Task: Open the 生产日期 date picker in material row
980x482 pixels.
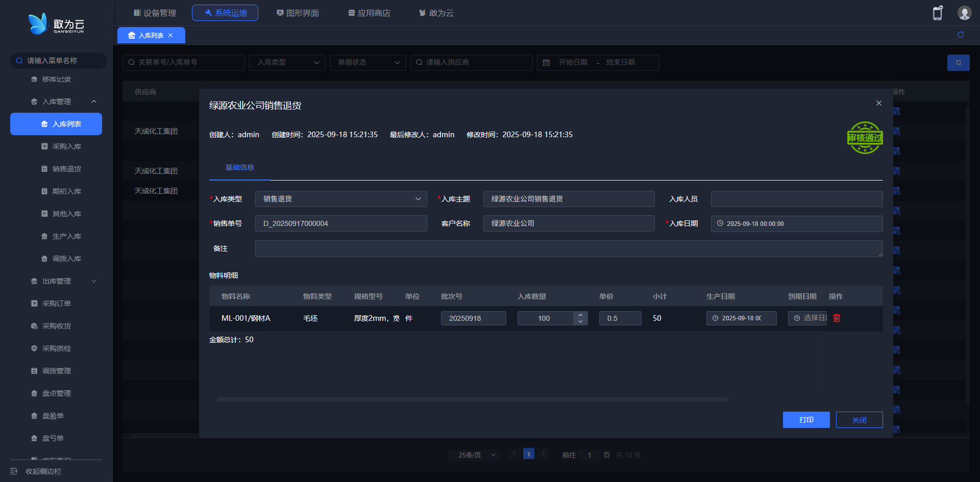Action: [742, 318]
